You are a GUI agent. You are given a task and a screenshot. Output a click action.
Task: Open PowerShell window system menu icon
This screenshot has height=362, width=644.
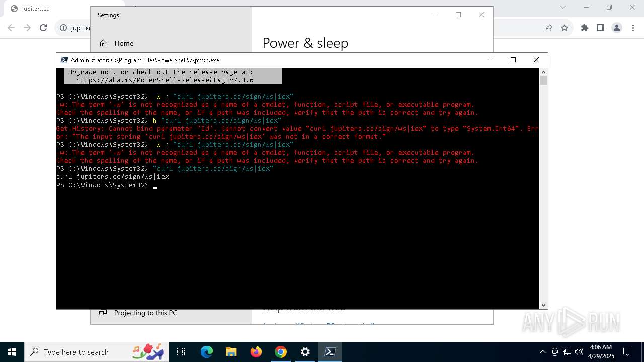(x=64, y=60)
